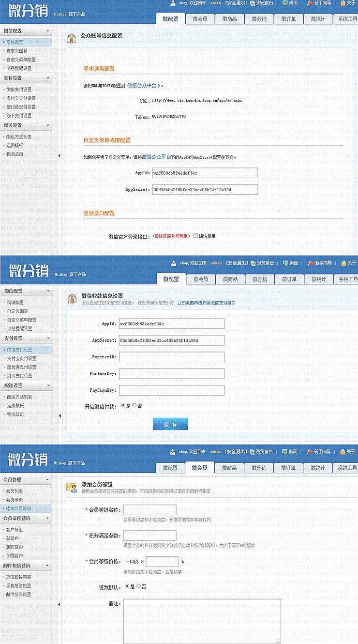
Task: Open 新手向导 icon in header above 添加会员等级
Action: [310, 451]
